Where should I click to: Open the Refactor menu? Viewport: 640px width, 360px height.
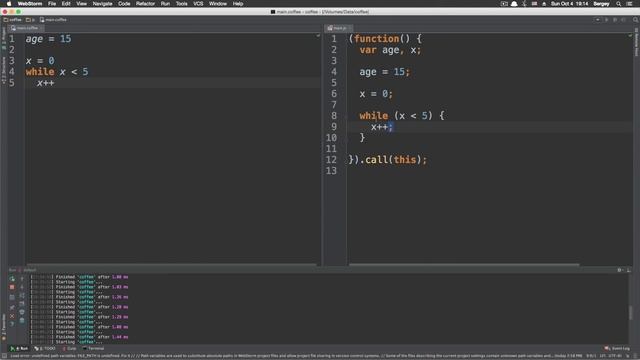pyautogui.click(x=145, y=4)
